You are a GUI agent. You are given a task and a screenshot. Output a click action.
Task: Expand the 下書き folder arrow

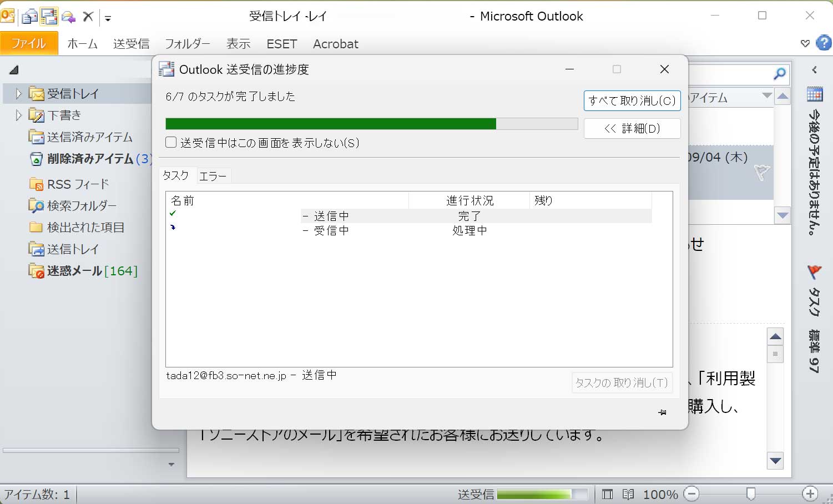18,115
